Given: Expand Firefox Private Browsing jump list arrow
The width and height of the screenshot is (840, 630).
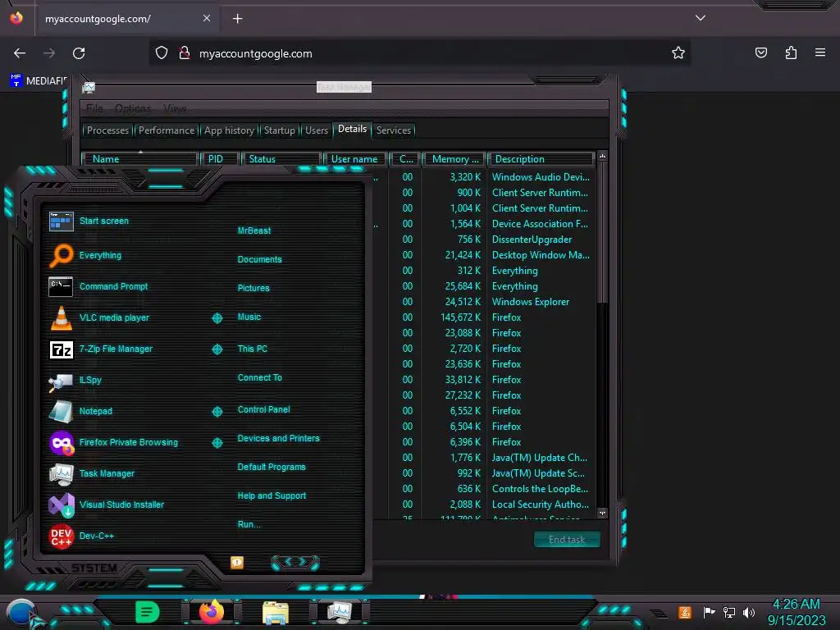Looking at the screenshot, I should [x=217, y=442].
